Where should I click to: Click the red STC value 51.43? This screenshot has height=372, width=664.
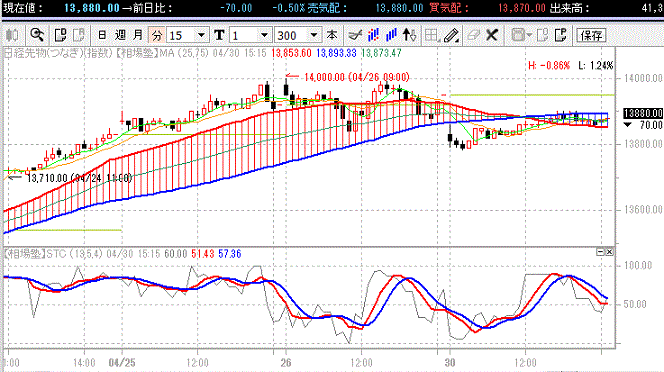(202, 254)
